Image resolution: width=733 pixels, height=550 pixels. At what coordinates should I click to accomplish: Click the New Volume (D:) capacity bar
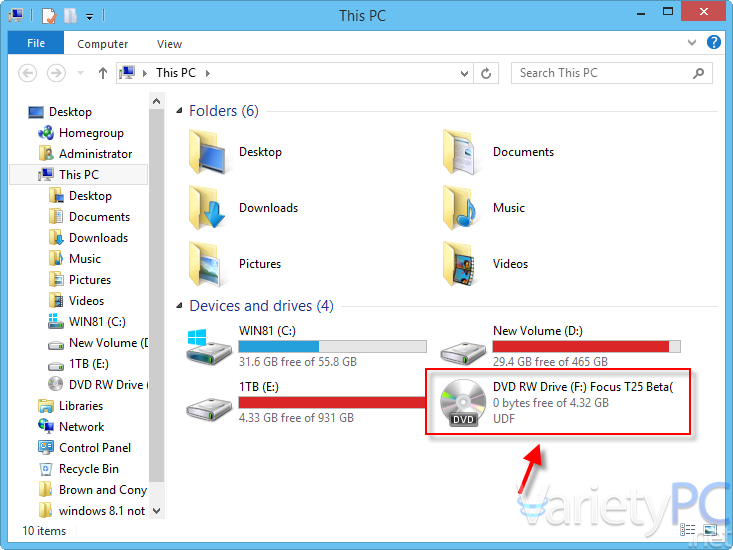coord(587,346)
